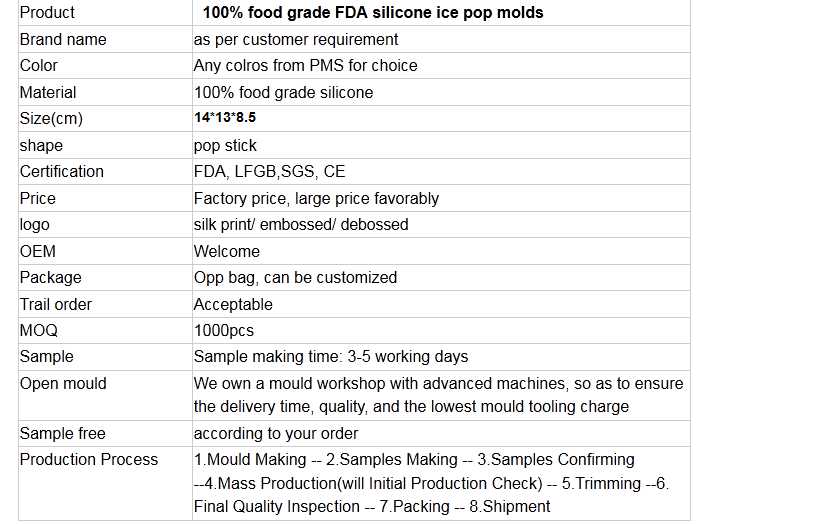The height and width of the screenshot is (524, 818).
Task: Click the Trail order value 'Acceptable'
Action: pyautogui.click(x=233, y=304)
